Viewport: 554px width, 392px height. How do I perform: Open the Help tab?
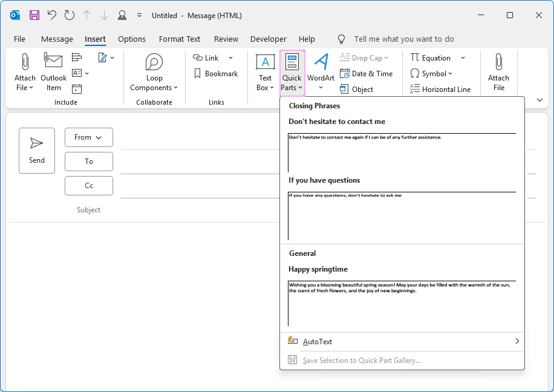tap(307, 39)
